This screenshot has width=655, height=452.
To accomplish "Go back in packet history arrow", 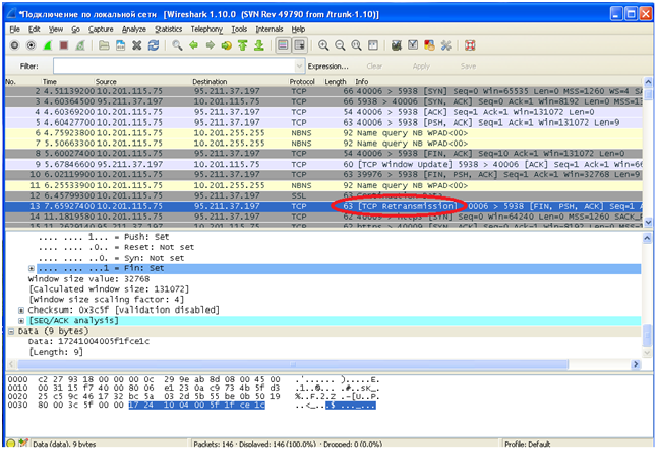I will tap(193, 46).
